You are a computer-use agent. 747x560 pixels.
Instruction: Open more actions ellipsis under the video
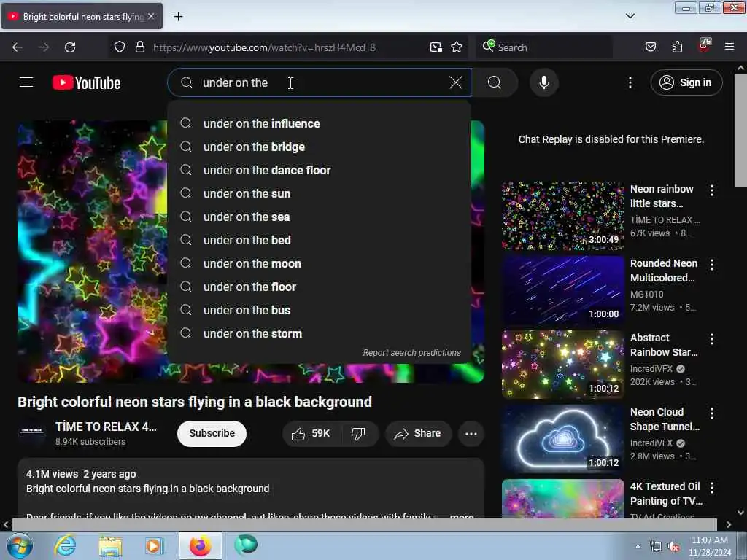471,433
